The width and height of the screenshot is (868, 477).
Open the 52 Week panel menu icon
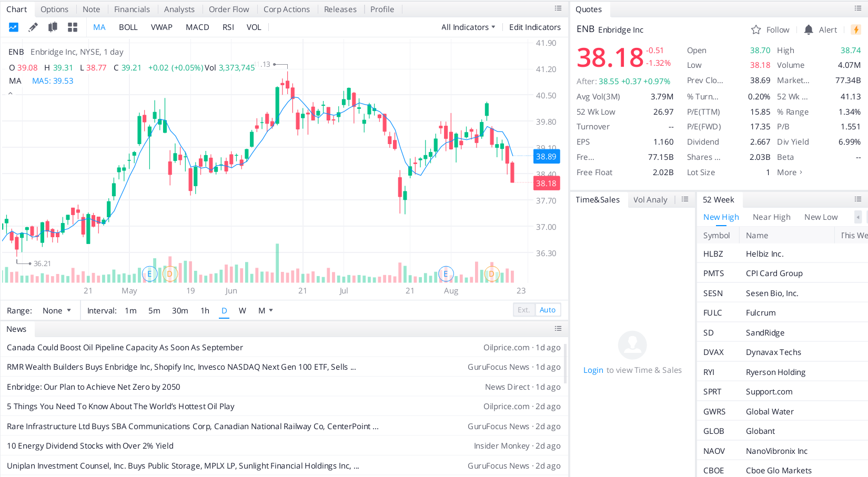pos(858,199)
